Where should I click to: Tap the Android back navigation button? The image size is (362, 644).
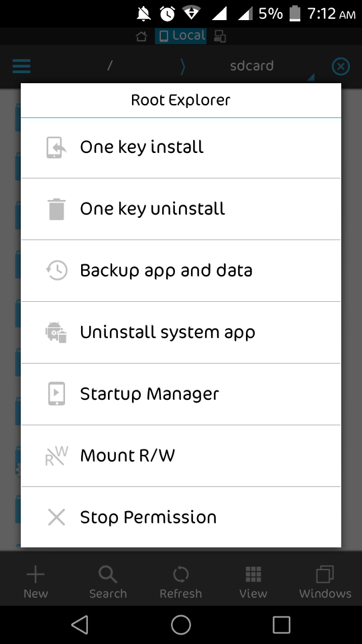pos(80,625)
